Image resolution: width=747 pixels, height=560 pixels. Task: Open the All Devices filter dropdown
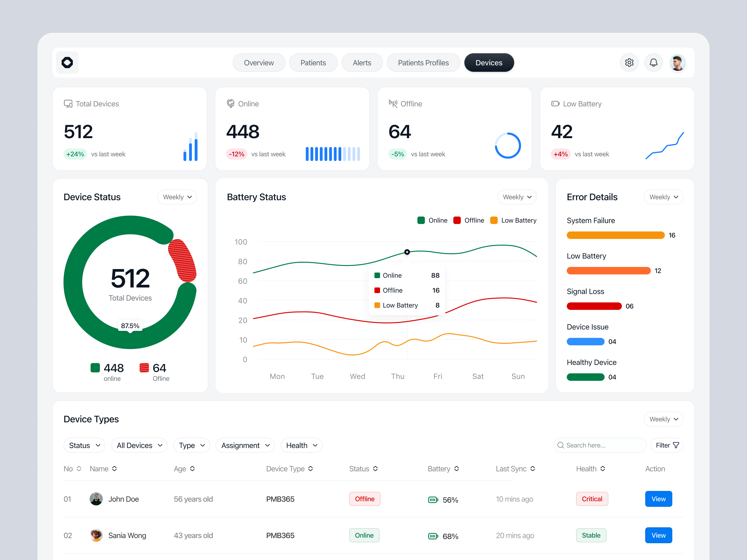click(139, 445)
